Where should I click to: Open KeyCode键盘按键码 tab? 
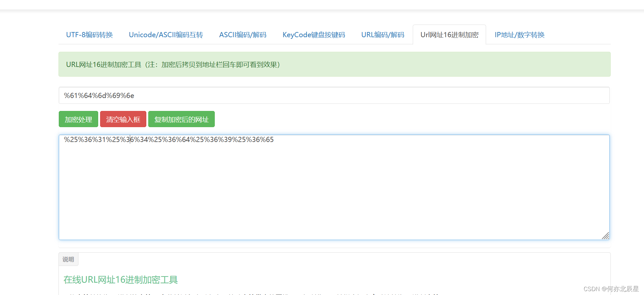[314, 35]
